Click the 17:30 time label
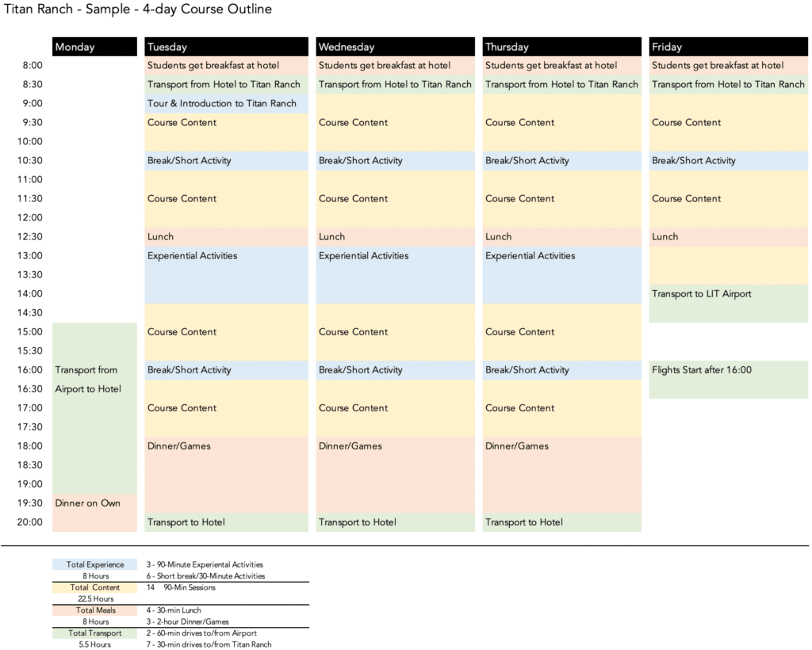Screen dimensions: 812x650 (x=30, y=427)
